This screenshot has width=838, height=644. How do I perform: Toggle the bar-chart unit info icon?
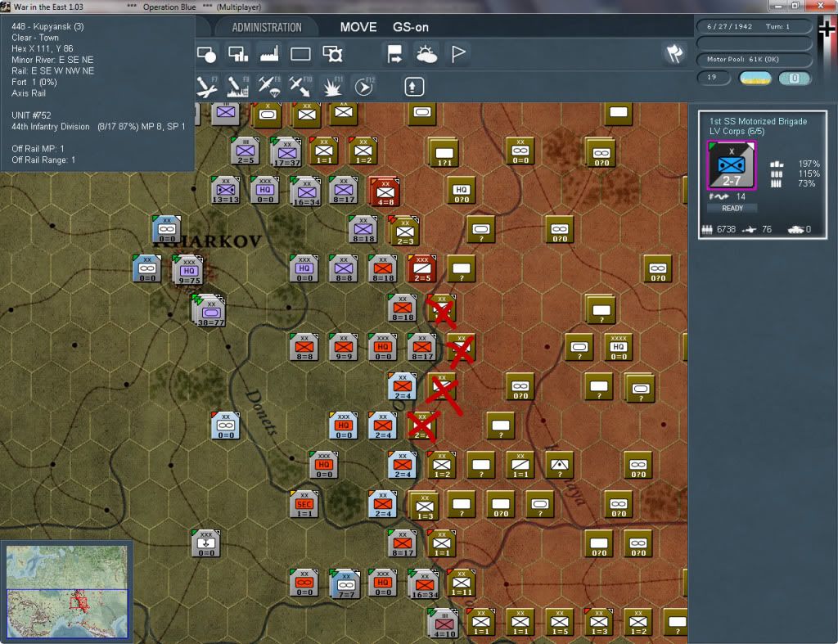pyautogui.click(x=238, y=54)
